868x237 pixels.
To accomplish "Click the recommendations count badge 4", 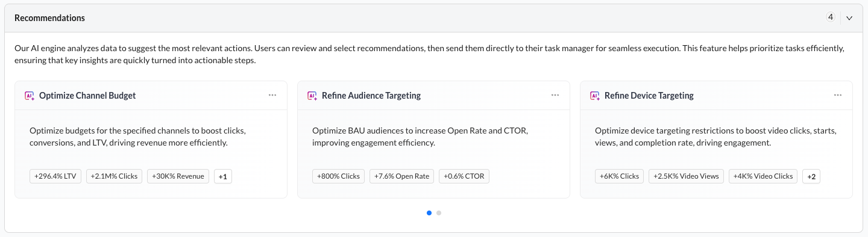I will pos(831,17).
